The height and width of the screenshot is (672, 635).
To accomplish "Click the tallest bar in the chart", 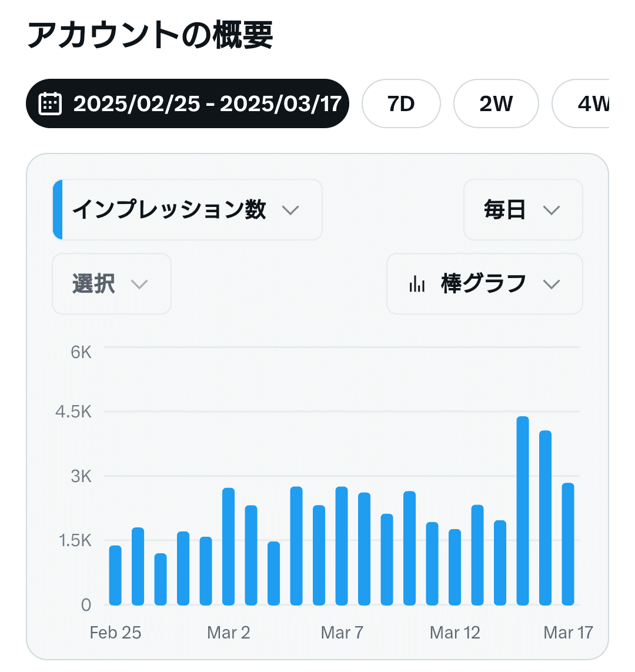I will pos(523,511).
